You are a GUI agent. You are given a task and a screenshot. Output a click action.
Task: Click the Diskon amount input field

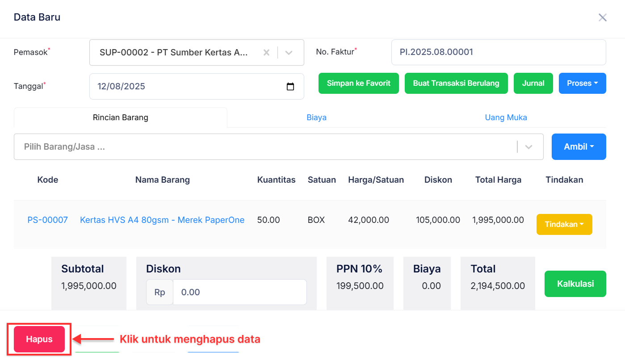pos(239,292)
